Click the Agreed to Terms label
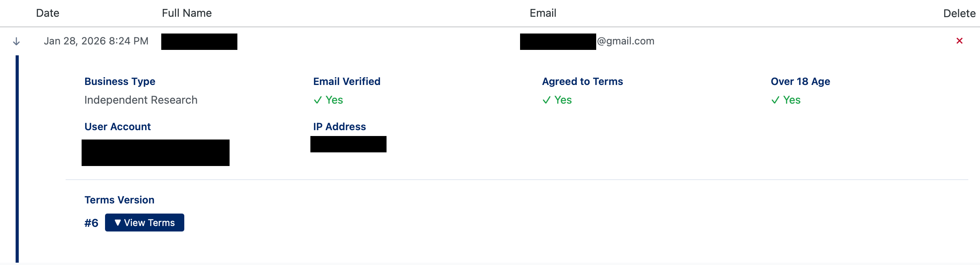980x265 pixels. pos(583,81)
